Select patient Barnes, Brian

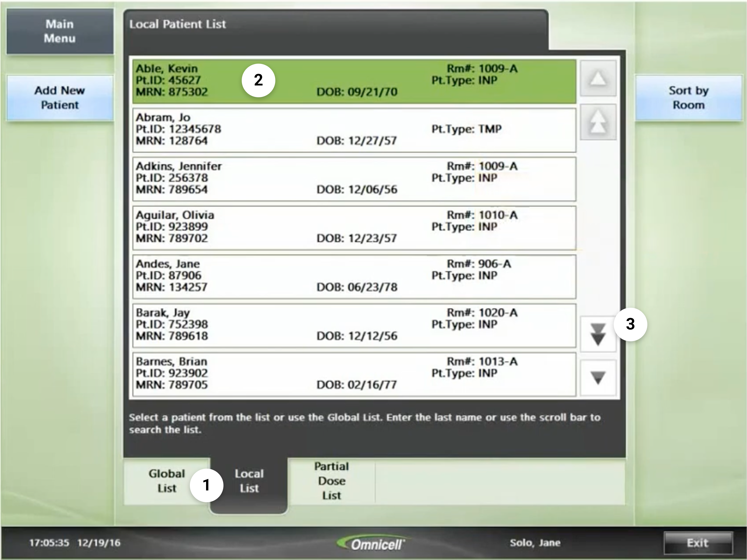[x=354, y=374]
